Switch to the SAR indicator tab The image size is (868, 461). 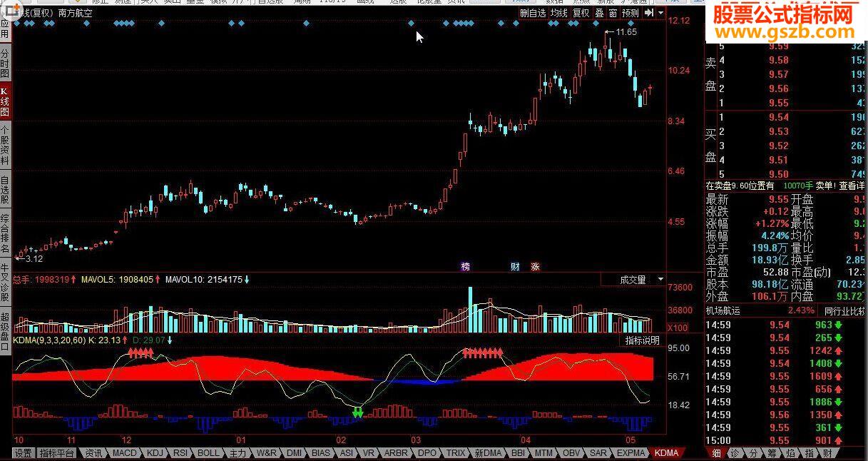(598, 453)
